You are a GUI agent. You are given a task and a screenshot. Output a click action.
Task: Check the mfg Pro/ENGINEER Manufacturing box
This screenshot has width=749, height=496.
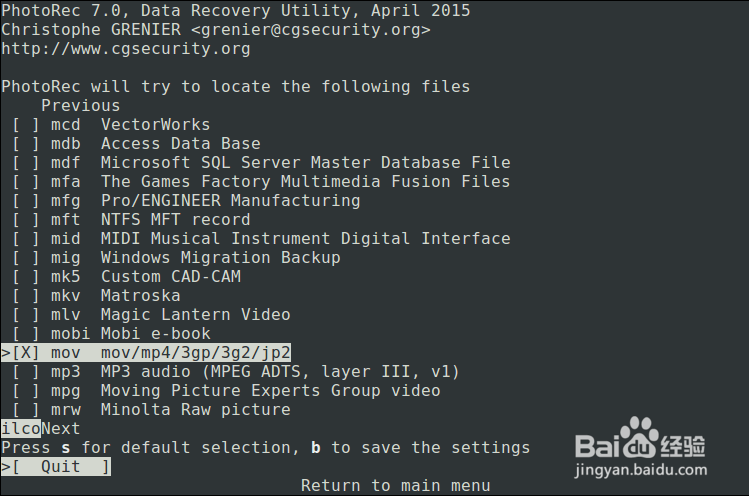point(26,201)
